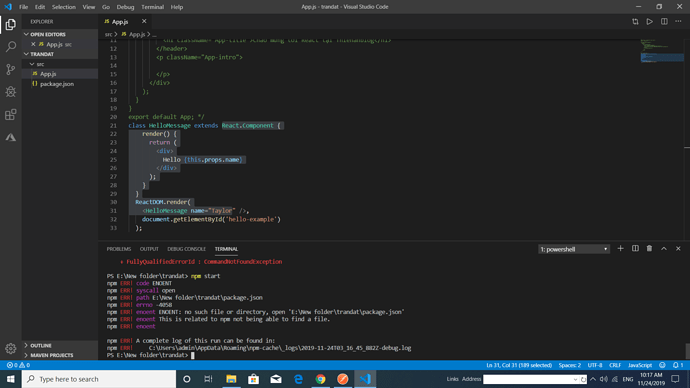Switch to the PROBLEMS tab
The image size is (690, 388).
(x=119, y=249)
